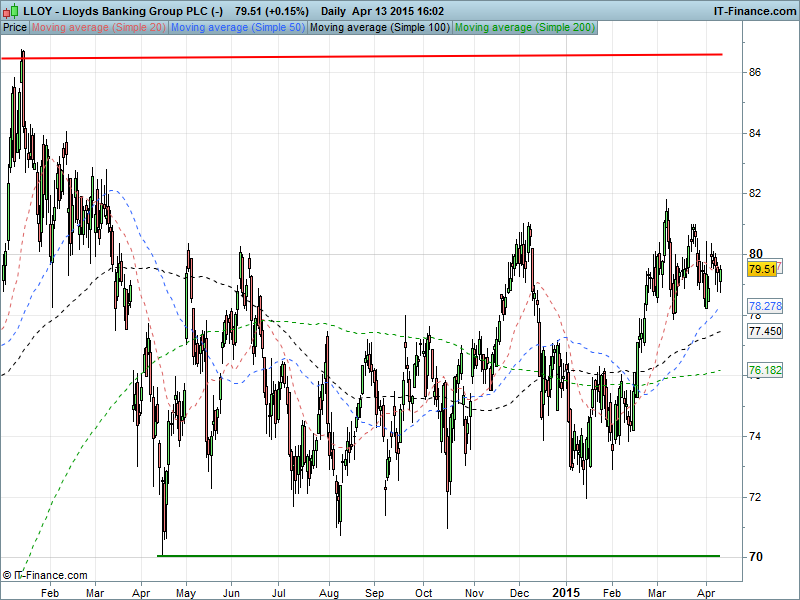Click the LLOY - Lloyds Banking Group PLC title
800x600 pixels.
pos(124,10)
